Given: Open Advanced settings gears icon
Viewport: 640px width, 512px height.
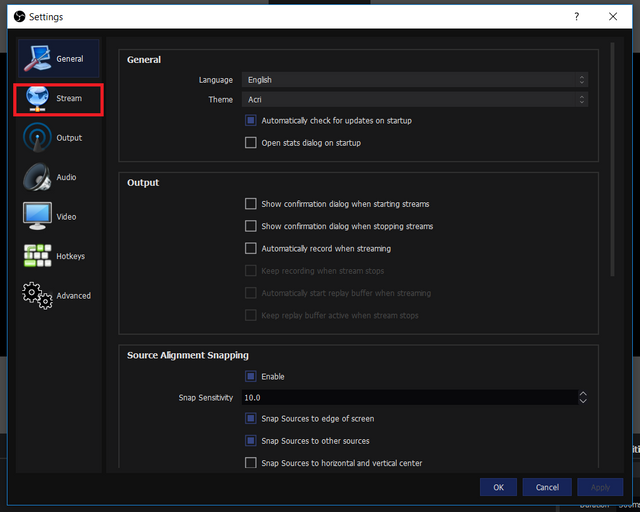Looking at the screenshot, I should click(x=37, y=295).
